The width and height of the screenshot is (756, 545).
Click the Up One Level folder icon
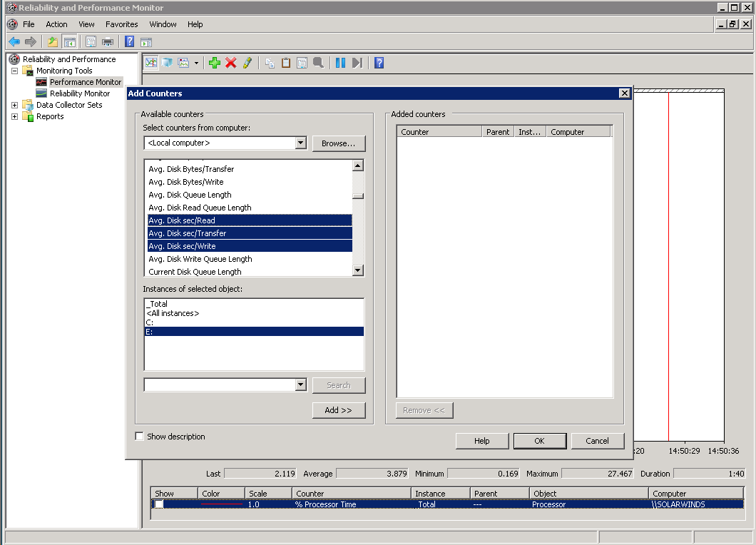pos(53,42)
